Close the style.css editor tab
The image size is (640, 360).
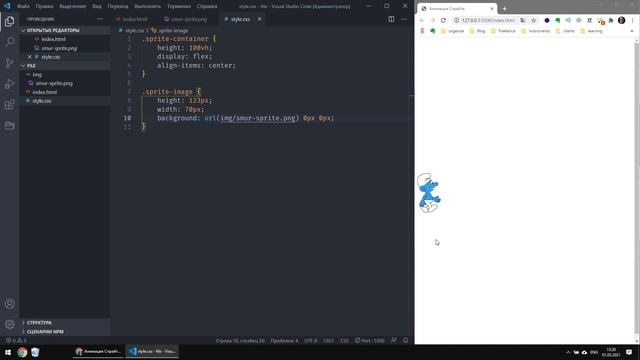click(x=259, y=19)
